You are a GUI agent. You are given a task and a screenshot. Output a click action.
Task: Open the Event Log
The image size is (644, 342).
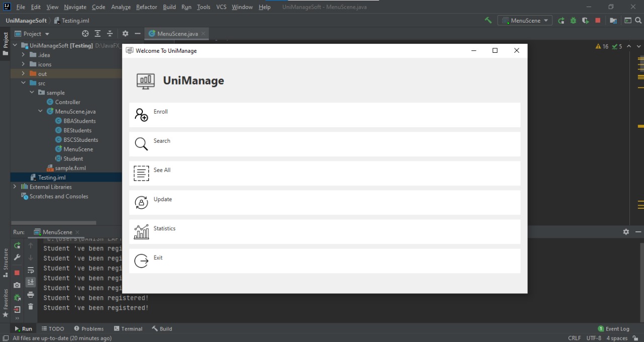614,328
